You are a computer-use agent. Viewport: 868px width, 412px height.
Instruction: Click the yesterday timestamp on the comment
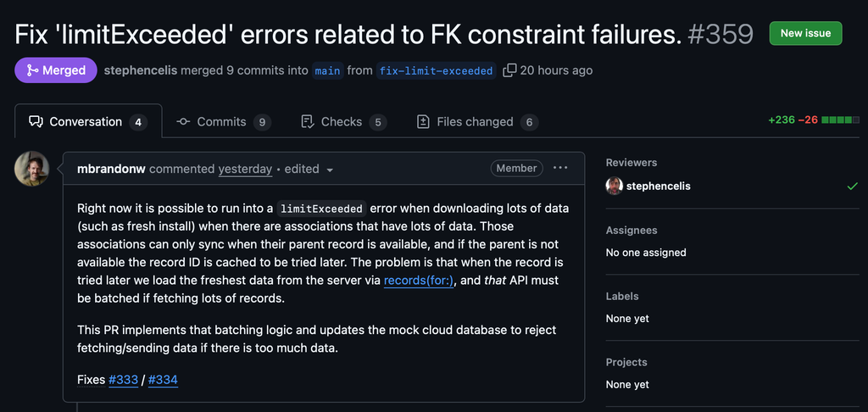pyautogui.click(x=245, y=169)
